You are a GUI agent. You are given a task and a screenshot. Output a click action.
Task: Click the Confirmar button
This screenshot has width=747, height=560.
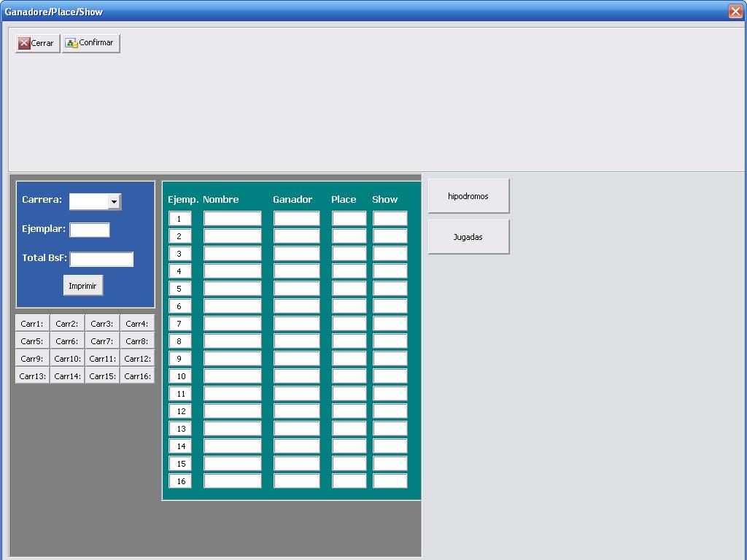91,43
